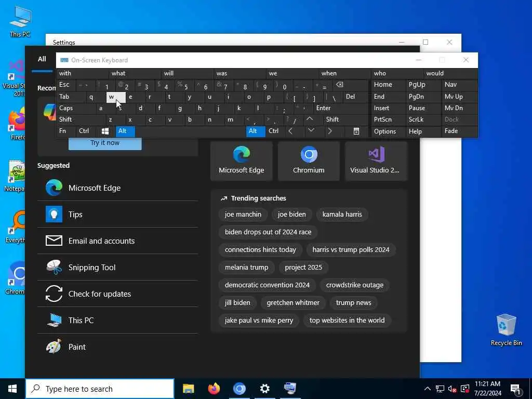Open the Recycle Bin desktop icon
The height and width of the screenshot is (399, 532).
pyautogui.click(x=506, y=330)
